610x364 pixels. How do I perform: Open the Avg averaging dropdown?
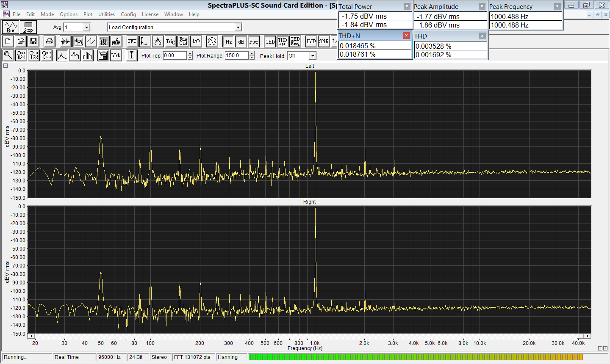coord(86,28)
